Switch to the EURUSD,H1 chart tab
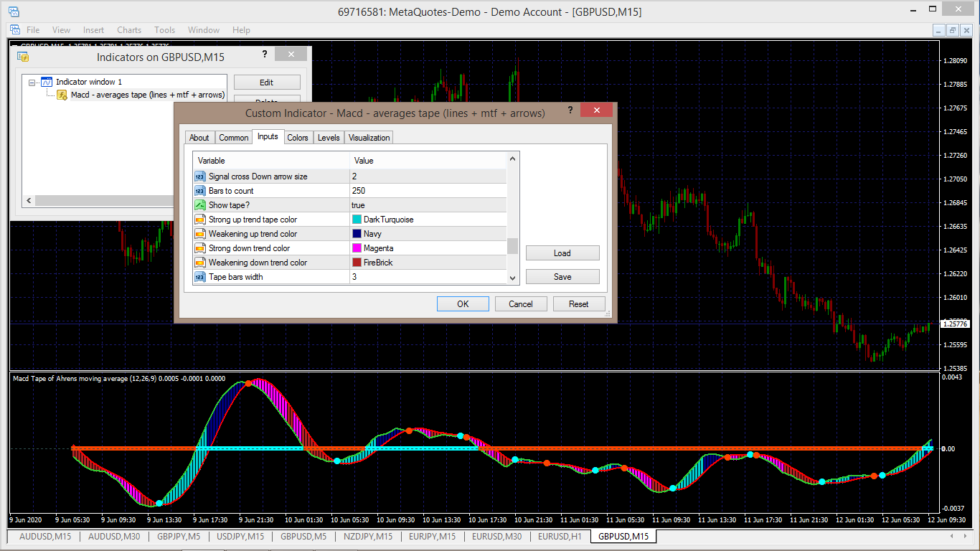Viewport: 980px width, 551px height. 559,537
